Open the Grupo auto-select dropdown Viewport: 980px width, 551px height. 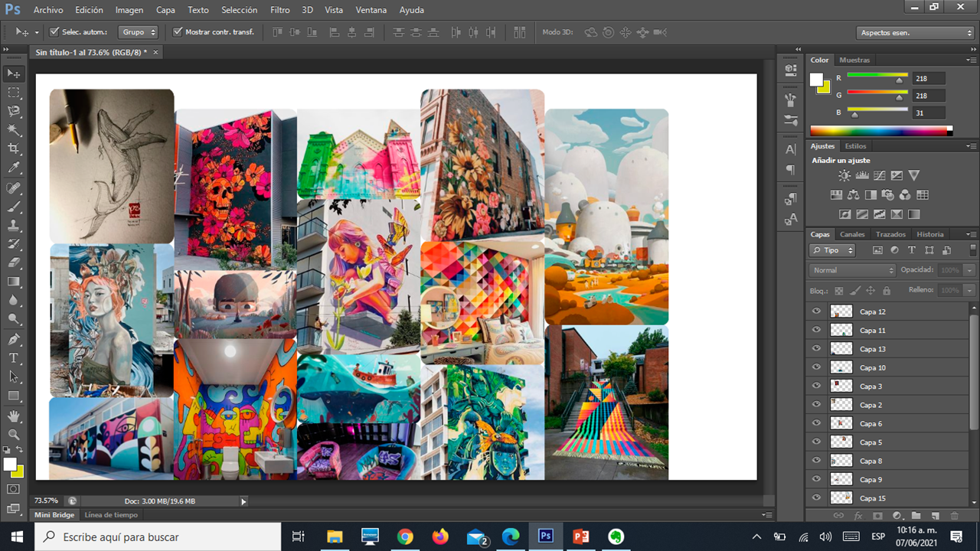[x=139, y=32]
